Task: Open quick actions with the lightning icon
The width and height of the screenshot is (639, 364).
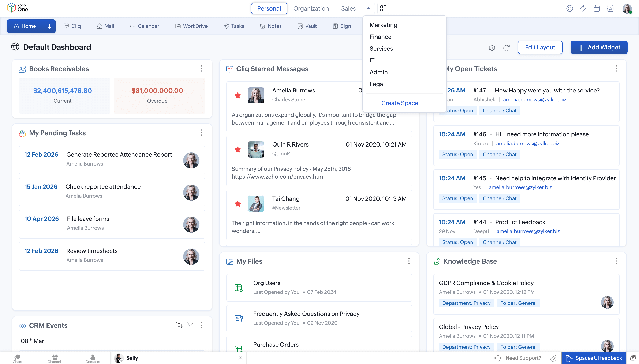Action: click(583, 8)
